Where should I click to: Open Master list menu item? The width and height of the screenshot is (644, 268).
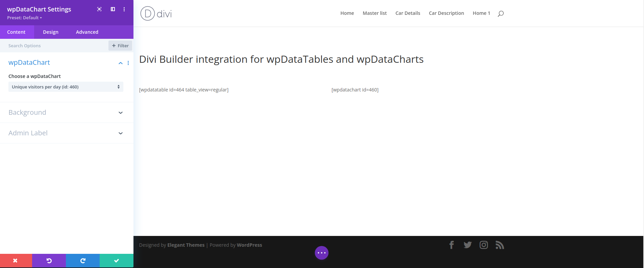click(375, 13)
